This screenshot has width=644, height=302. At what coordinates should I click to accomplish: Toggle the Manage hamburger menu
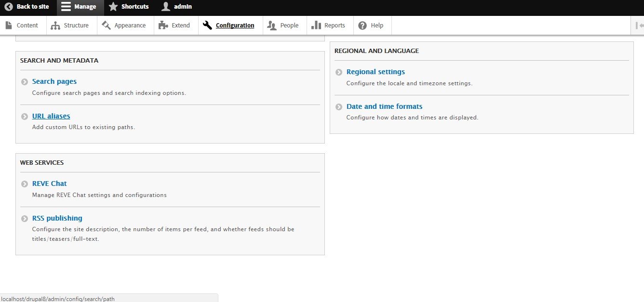(66, 7)
